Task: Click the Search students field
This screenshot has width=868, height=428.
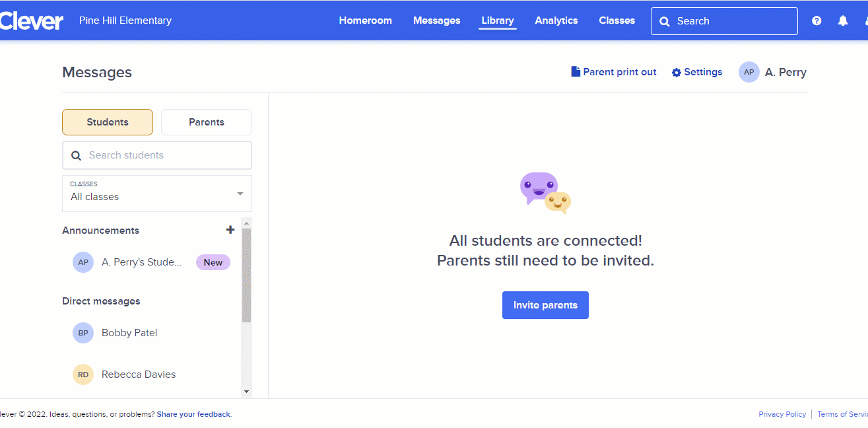Action: click(157, 155)
